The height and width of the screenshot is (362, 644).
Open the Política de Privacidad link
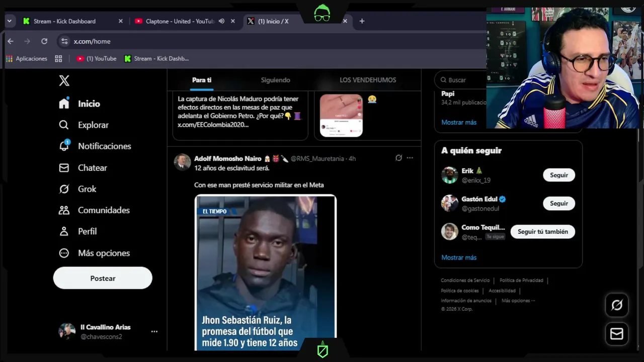click(521, 281)
